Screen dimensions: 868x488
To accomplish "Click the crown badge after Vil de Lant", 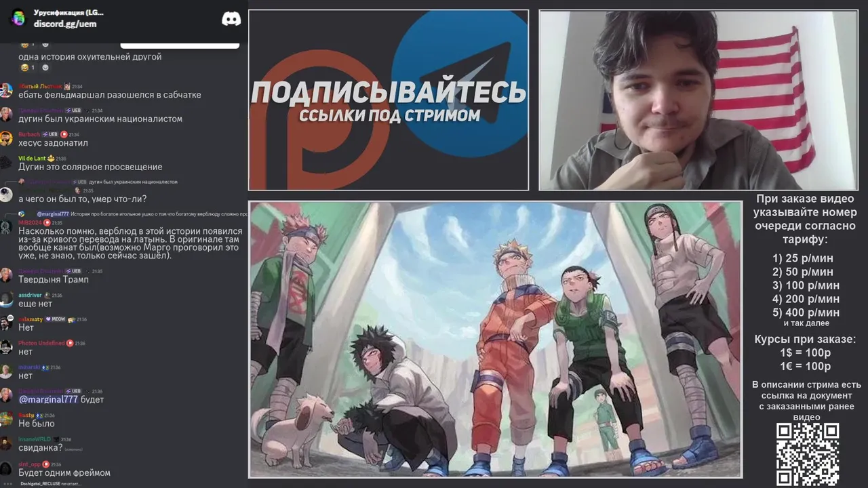I will pyautogui.click(x=51, y=159).
